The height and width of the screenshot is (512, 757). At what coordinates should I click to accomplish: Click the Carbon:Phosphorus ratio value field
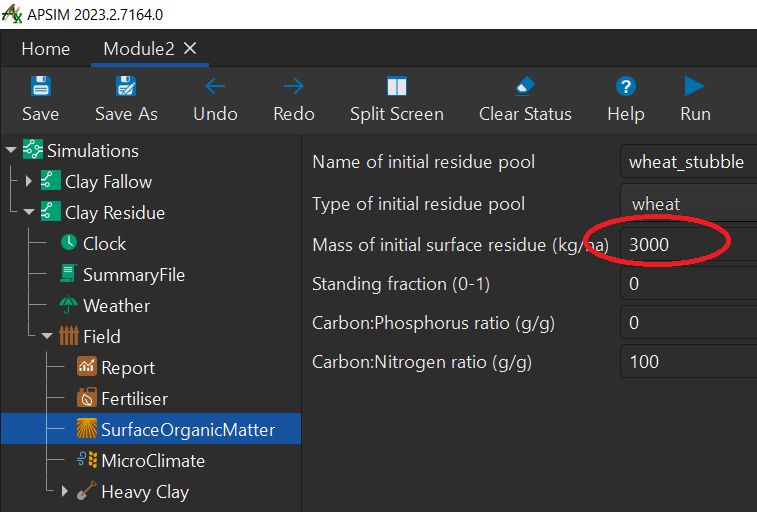point(688,322)
